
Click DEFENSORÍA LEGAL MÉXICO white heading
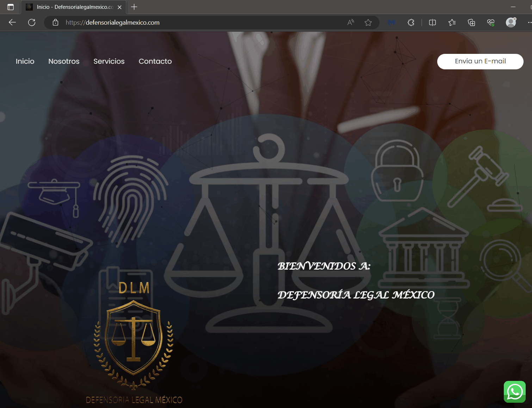(356, 295)
